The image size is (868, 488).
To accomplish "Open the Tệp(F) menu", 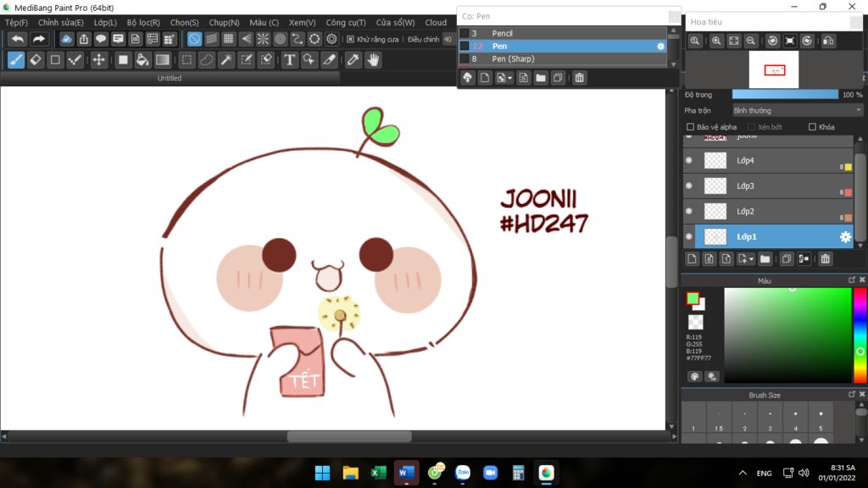I will pos(16,23).
